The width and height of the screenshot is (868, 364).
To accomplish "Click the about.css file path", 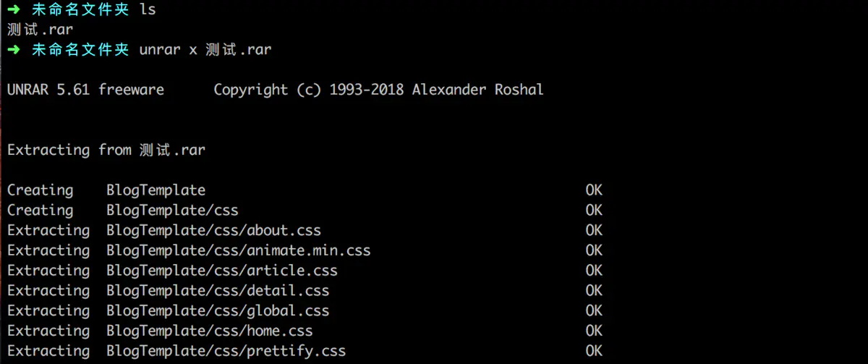I will click(213, 230).
